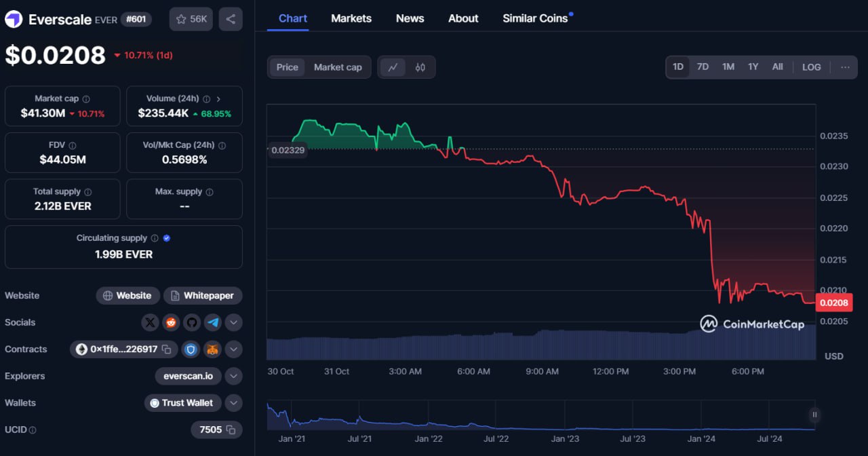Viewport: 868px width, 456px height.
Task: Click the share icon next to the watchlist star
Action: click(x=231, y=19)
